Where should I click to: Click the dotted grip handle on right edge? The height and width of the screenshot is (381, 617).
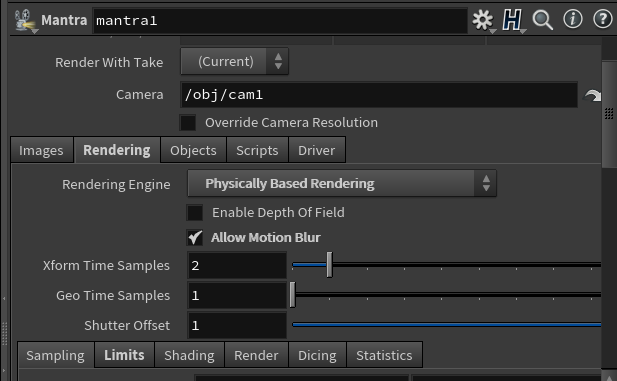609,113
